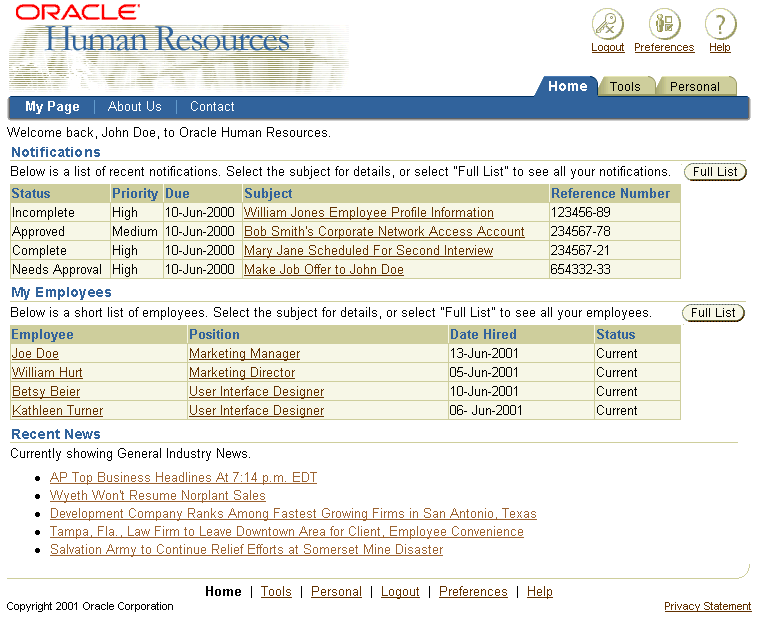This screenshot has width=762, height=623.
Task: Click Kathleen Turner's User Interface Designer link
Action: tap(257, 411)
